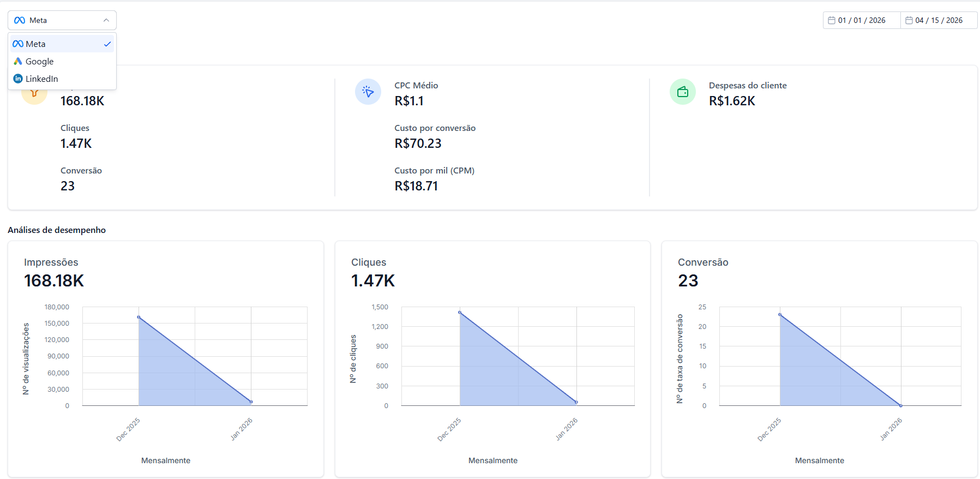Collapse the Meta platform dropdown using its chevron
The image size is (980, 479).
(106, 20)
